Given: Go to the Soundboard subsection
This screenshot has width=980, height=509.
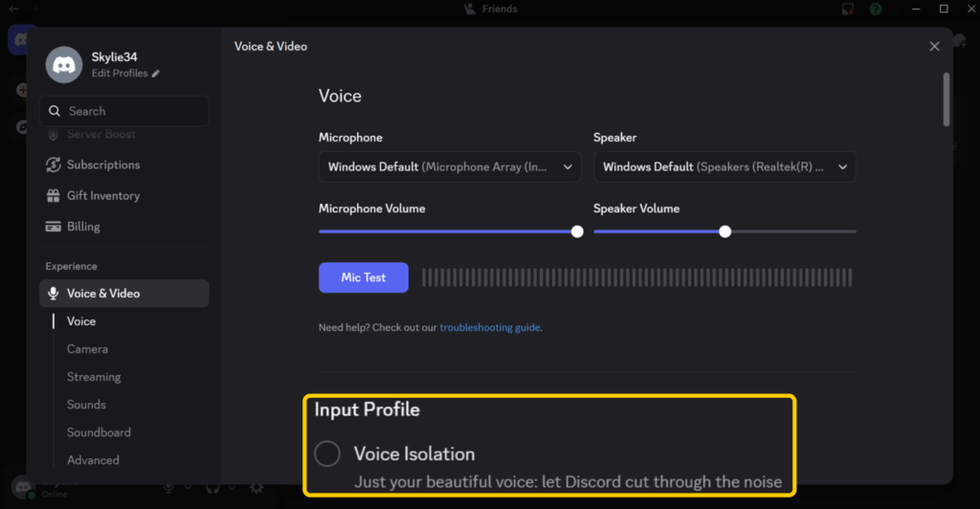Looking at the screenshot, I should coord(99,432).
